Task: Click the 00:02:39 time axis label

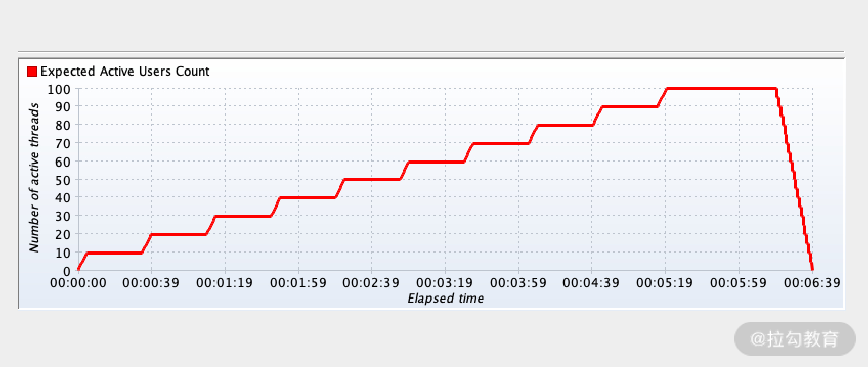Action: 371,283
